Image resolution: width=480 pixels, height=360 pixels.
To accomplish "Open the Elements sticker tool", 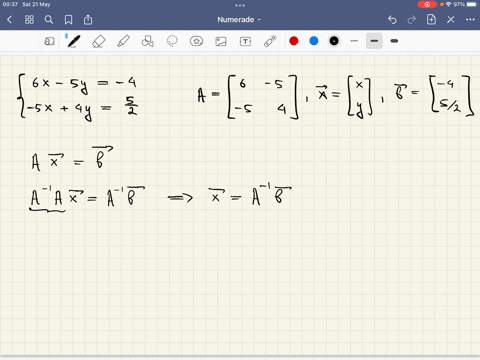I will (196, 41).
